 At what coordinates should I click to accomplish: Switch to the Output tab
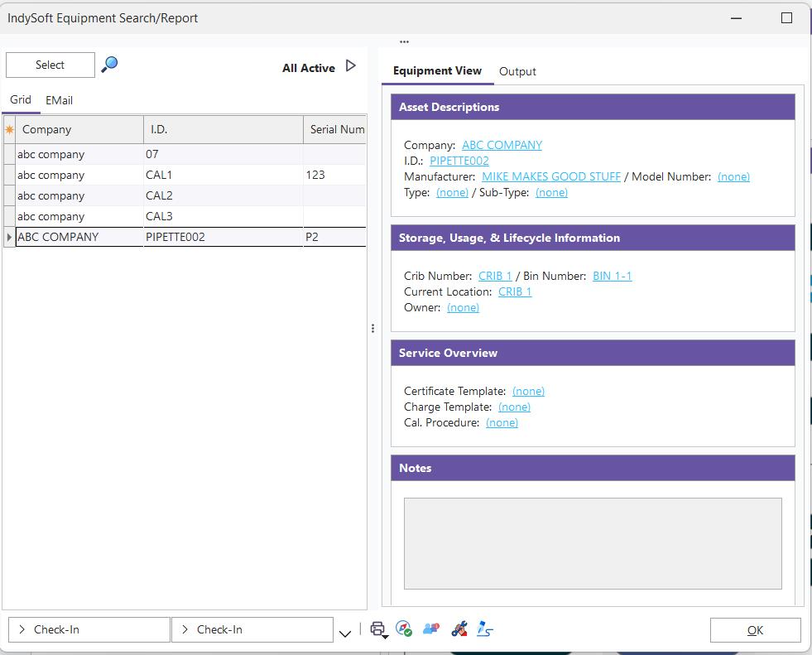click(517, 72)
